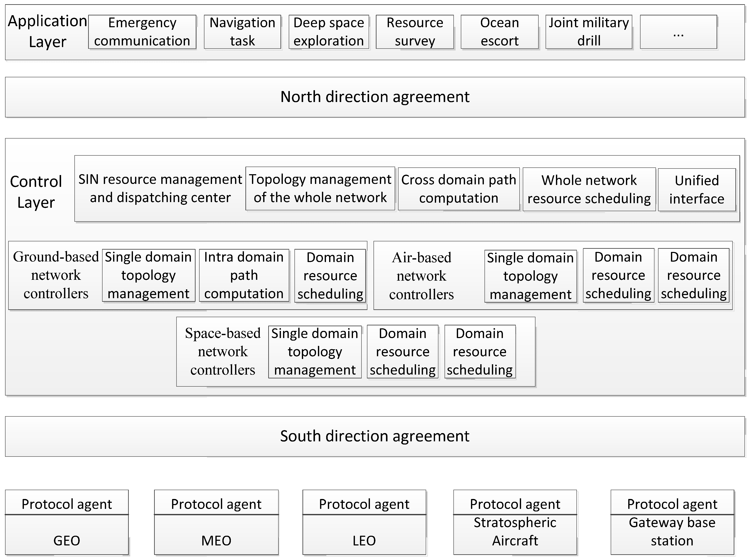Screen dimensions: 750x560
Task: Select Topology management of the whole network
Action: click(320, 188)
